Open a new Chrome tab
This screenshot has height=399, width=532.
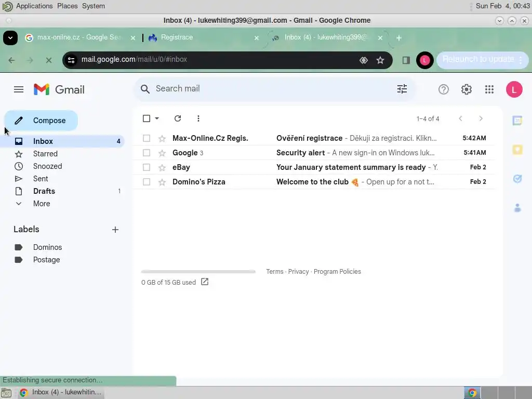click(399, 38)
